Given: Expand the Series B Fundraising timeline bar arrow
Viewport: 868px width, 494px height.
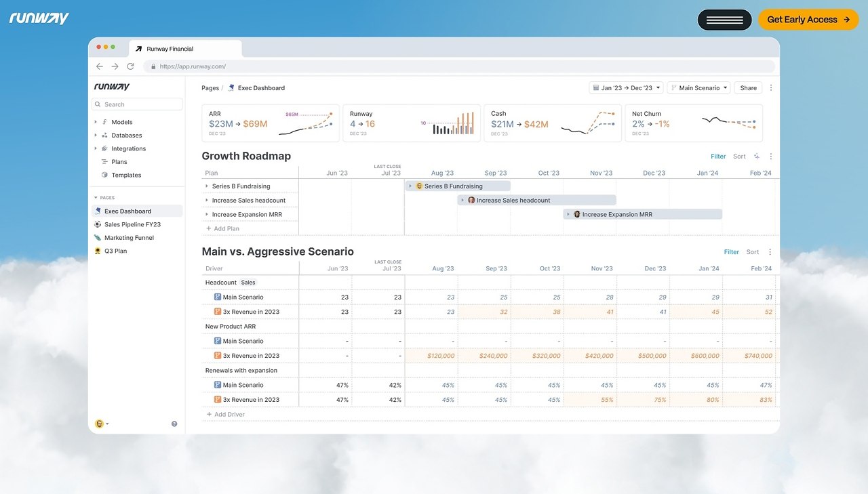Looking at the screenshot, I should [410, 186].
